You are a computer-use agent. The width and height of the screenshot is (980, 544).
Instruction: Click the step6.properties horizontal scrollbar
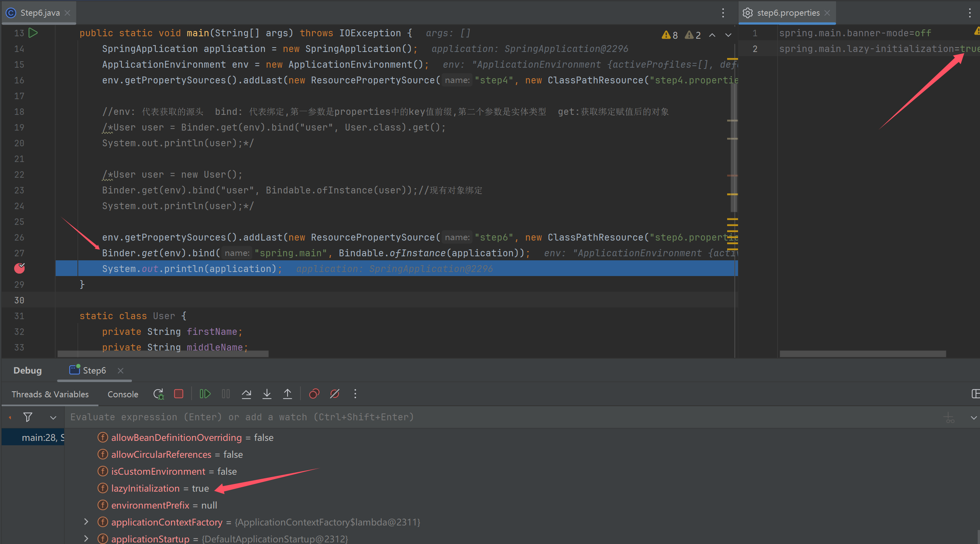point(863,354)
